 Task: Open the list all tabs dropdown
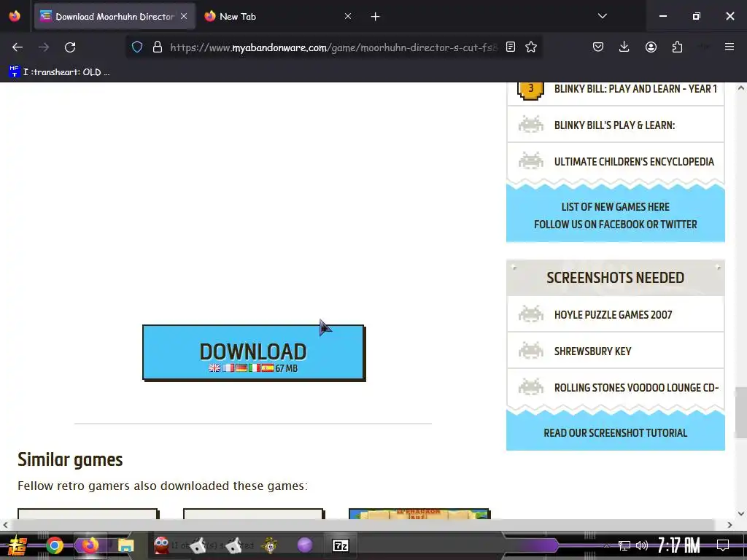pyautogui.click(x=603, y=16)
